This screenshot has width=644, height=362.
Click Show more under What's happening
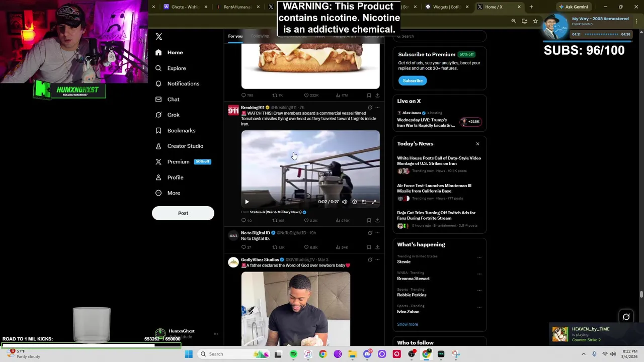[408, 324]
